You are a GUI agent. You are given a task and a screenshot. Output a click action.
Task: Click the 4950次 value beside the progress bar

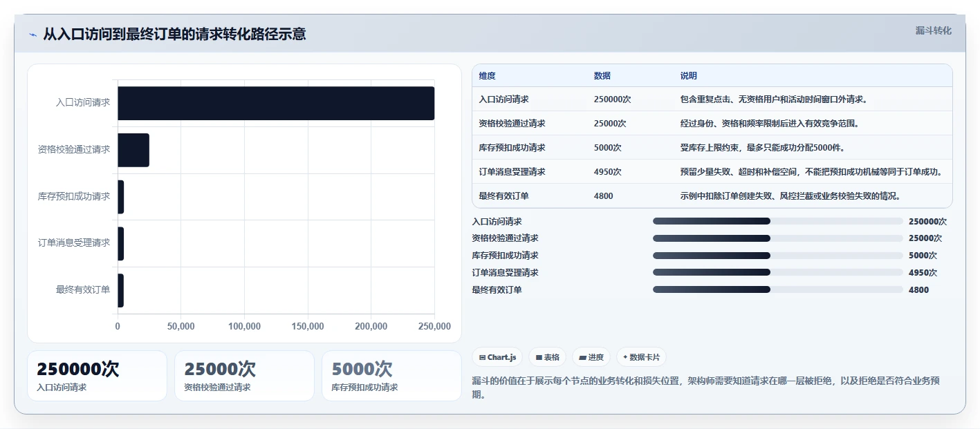tap(923, 273)
